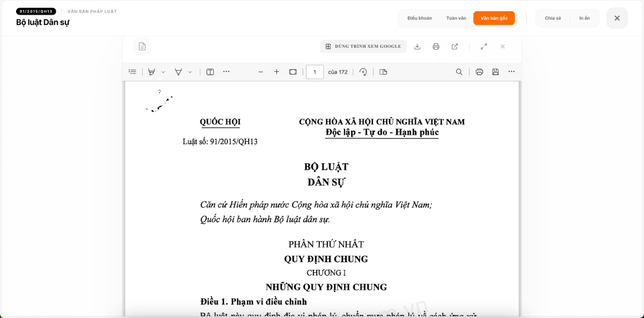Open more options at toolbar right end
This screenshot has width=644, height=318.
click(x=511, y=72)
